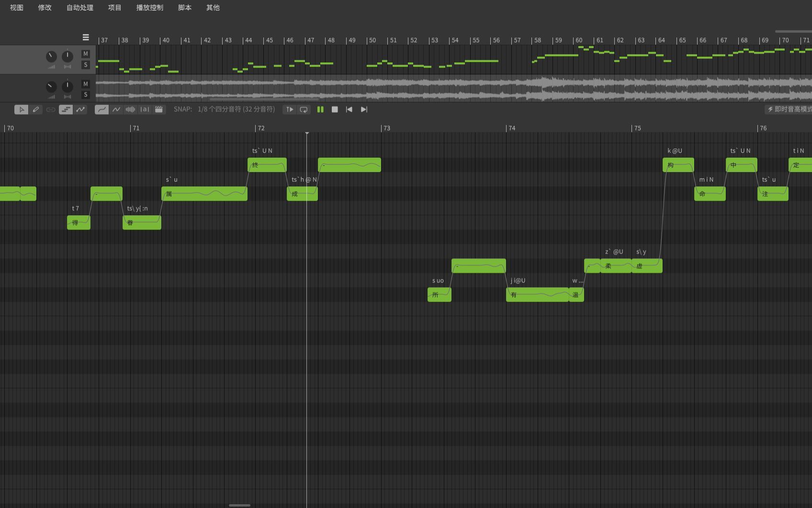Image resolution: width=812 pixels, height=508 pixels.
Task: Open the 视图 menu
Action: [x=17, y=8]
